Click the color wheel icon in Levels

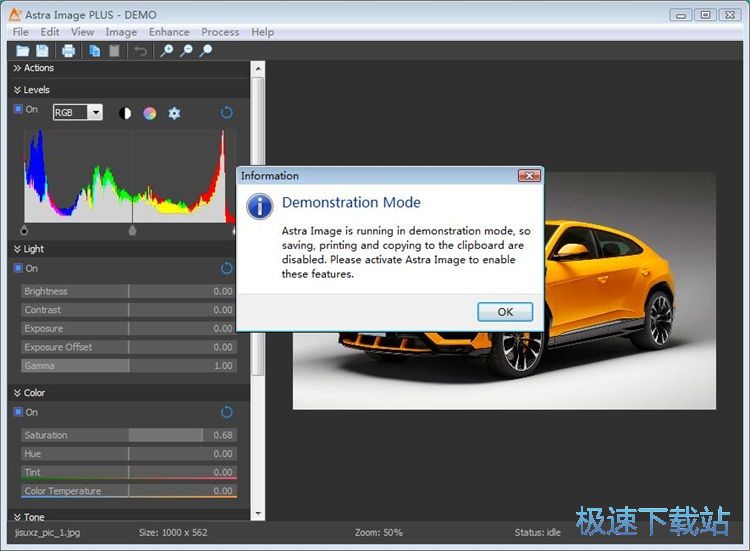click(150, 113)
